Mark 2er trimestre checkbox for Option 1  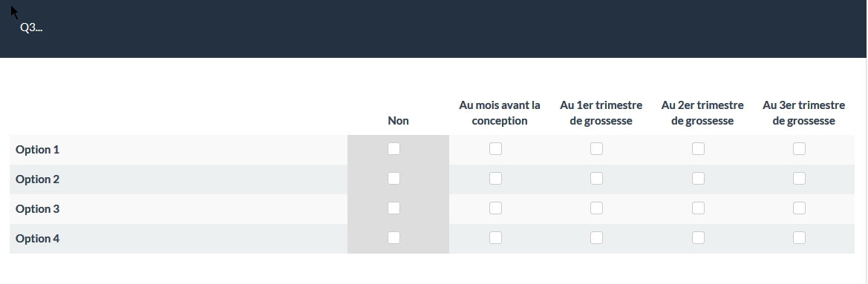click(x=698, y=148)
